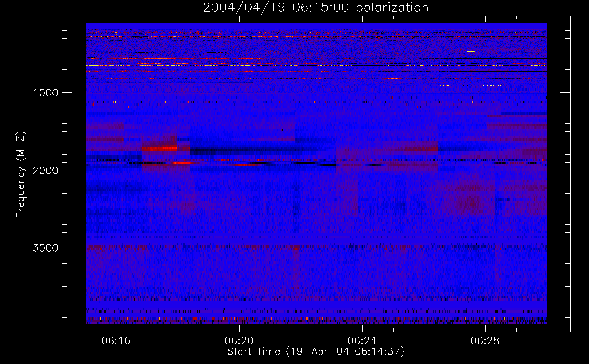Select the 1000 frequency axis label
589x364 pixels.
pyautogui.click(x=46, y=93)
